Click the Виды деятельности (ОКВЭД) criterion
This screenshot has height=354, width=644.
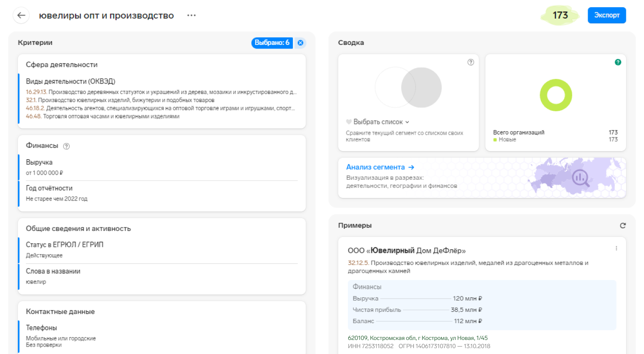pos(70,81)
